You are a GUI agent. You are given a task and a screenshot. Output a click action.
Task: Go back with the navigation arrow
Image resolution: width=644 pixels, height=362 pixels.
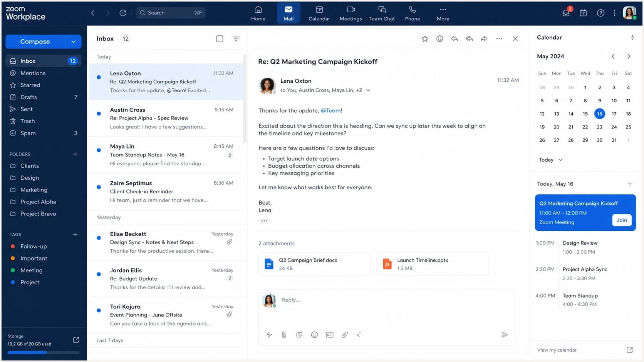click(93, 13)
